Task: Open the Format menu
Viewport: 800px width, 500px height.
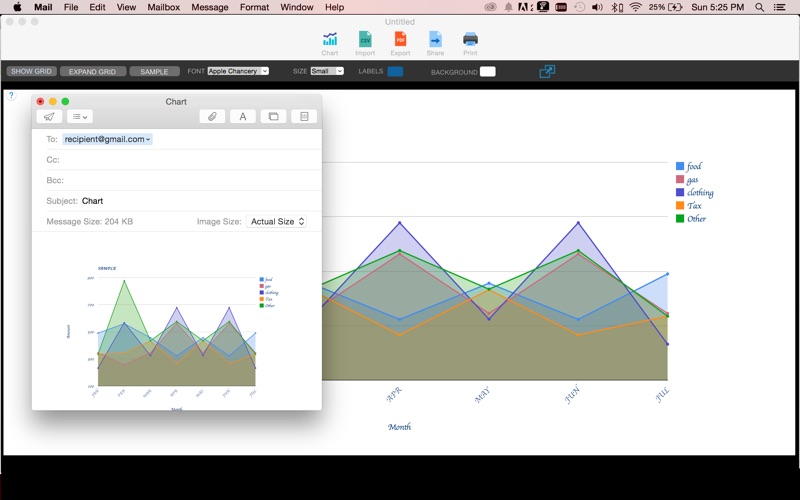Action: point(254,7)
